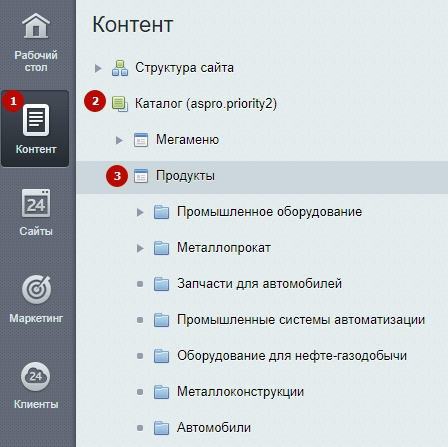Image resolution: width=448 pixels, height=447 pixels.
Task: Open Запчасти для автомобилей section
Action: click(x=259, y=284)
